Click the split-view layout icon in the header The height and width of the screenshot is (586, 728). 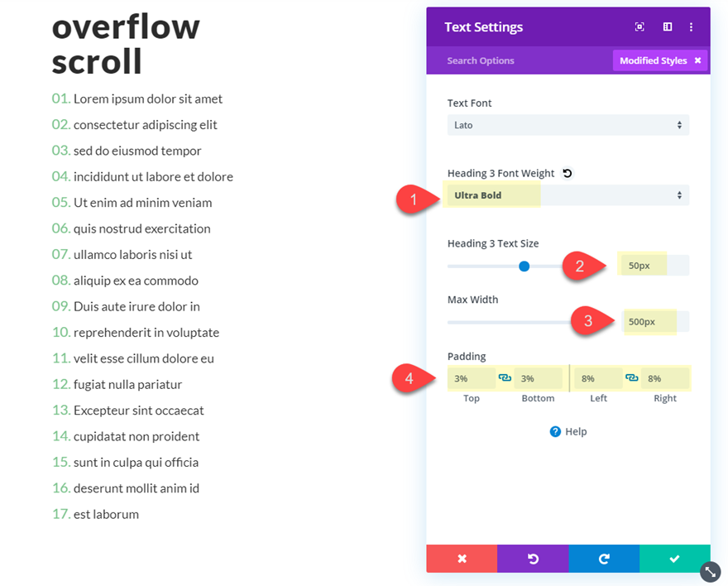[x=667, y=27]
